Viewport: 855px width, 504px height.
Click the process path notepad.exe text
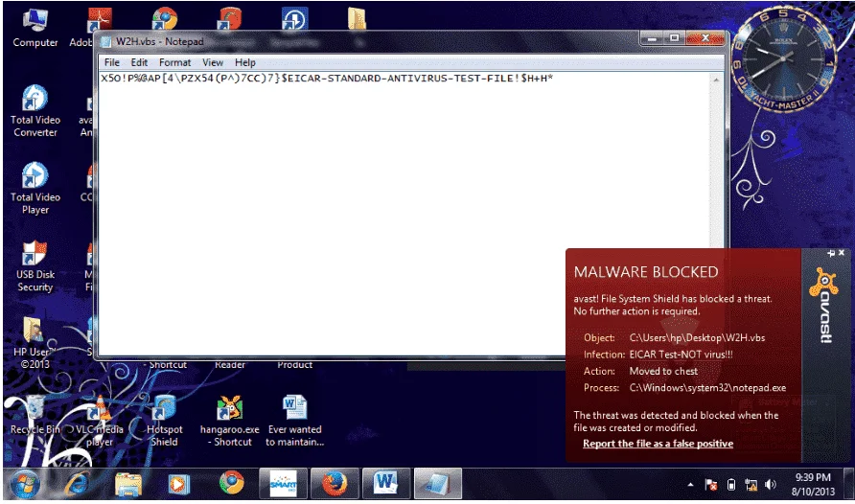707,388
